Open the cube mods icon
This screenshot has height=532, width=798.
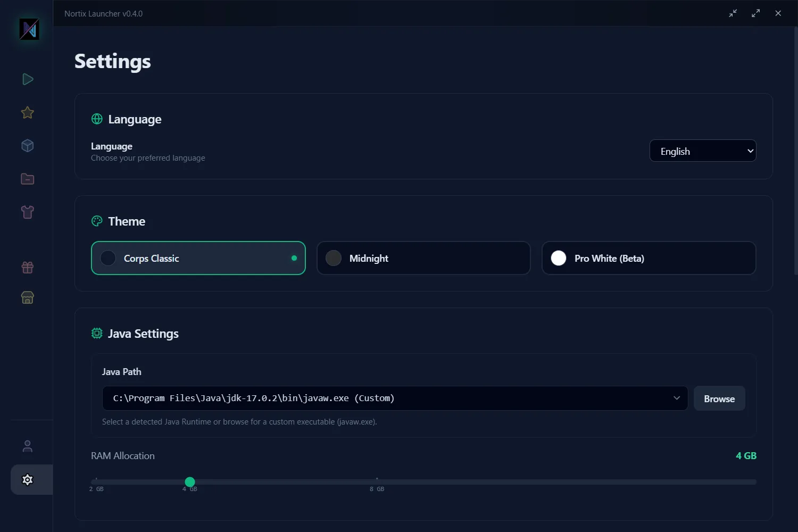(x=28, y=146)
